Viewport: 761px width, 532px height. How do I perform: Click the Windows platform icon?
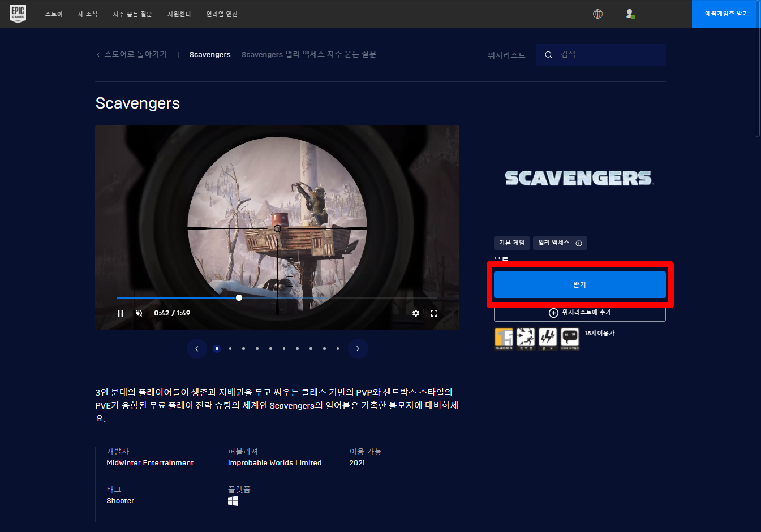pyautogui.click(x=233, y=501)
